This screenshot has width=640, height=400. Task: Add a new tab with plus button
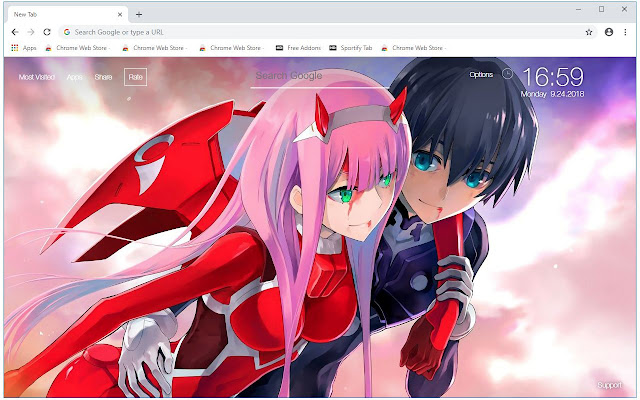point(139,14)
